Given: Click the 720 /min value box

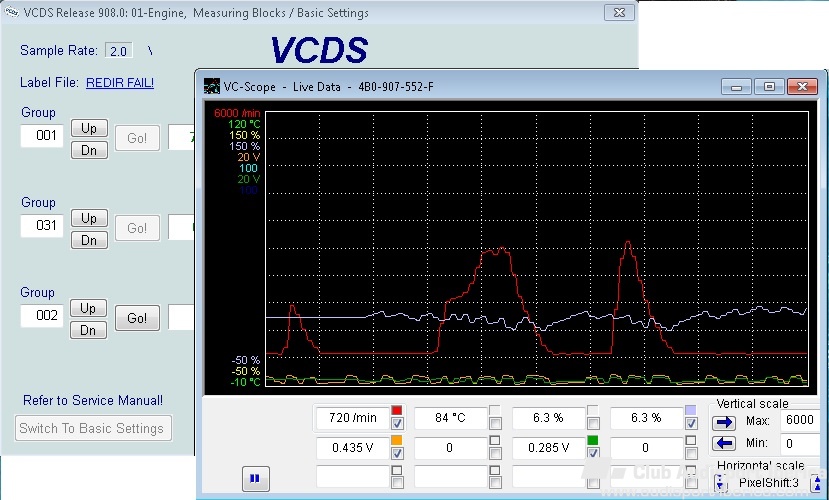Looking at the screenshot, I should click(x=353, y=418).
